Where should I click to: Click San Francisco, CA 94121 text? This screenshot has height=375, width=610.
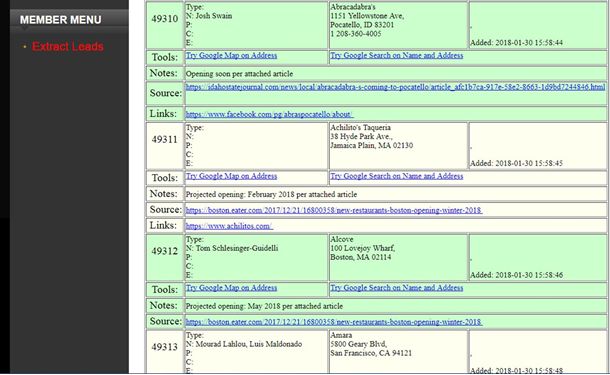point(371,353)
